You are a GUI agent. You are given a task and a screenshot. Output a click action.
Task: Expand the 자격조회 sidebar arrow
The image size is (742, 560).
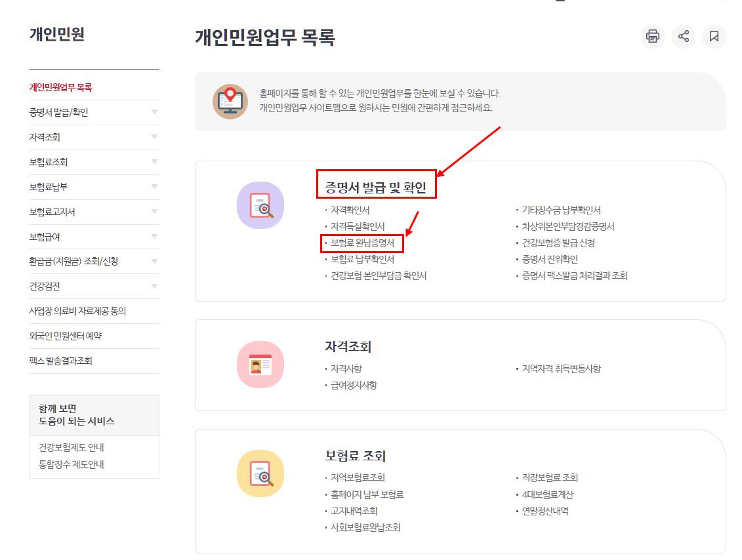(x=154, y=137)
